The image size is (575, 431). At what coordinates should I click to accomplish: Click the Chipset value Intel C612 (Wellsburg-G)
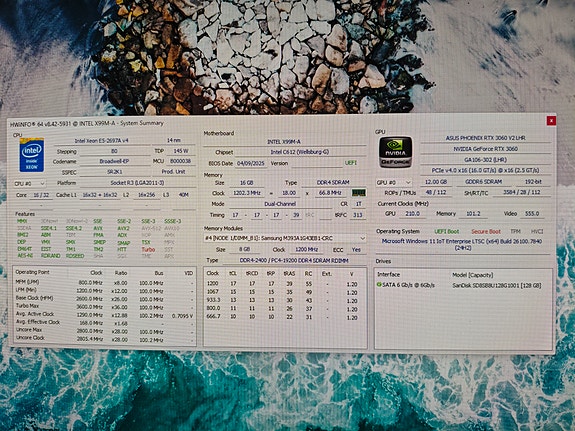coord(300,152)
